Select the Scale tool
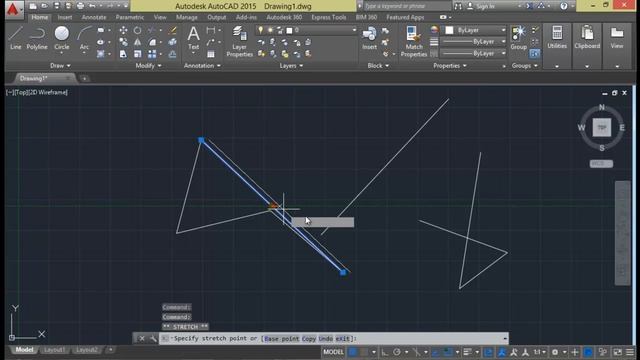The height and width of the screenshot is (360, 640). [138, 54]
